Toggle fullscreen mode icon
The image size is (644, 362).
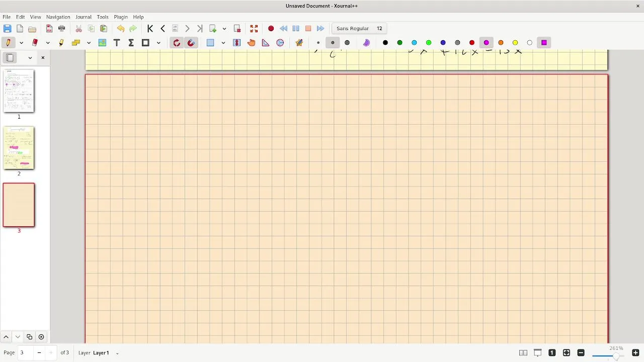click(x=254, y=29)
